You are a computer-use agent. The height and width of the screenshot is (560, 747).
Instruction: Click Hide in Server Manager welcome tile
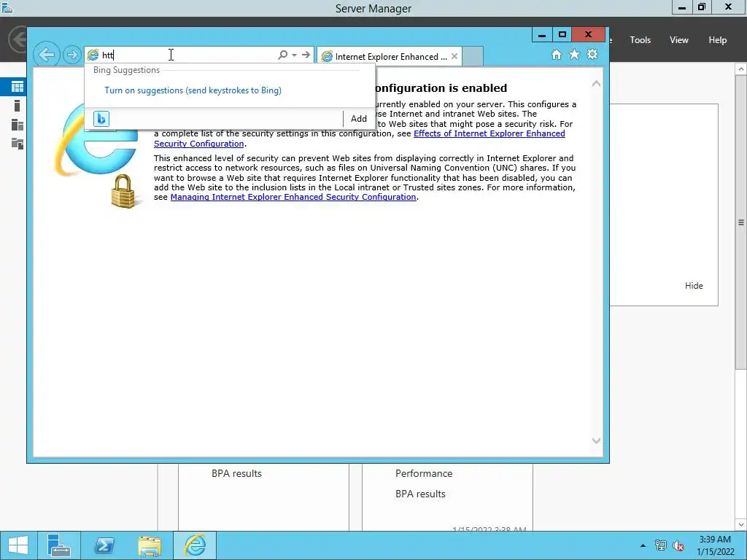click(694, 286)
